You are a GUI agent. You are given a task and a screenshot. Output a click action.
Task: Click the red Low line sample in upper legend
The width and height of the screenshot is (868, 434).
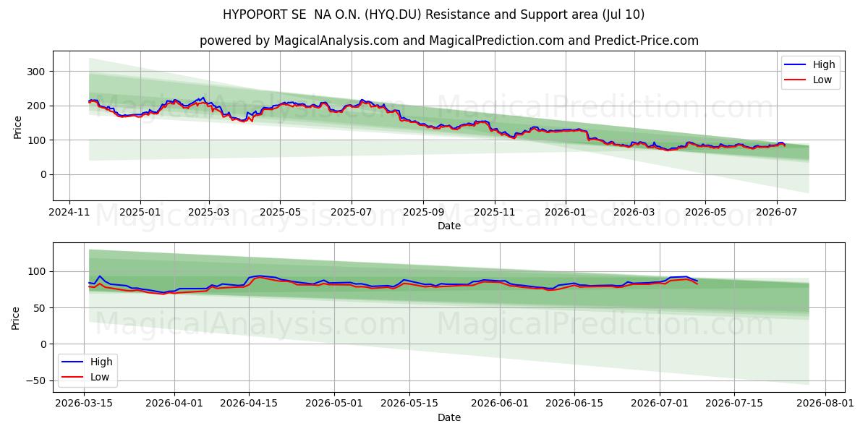(795, 80)
